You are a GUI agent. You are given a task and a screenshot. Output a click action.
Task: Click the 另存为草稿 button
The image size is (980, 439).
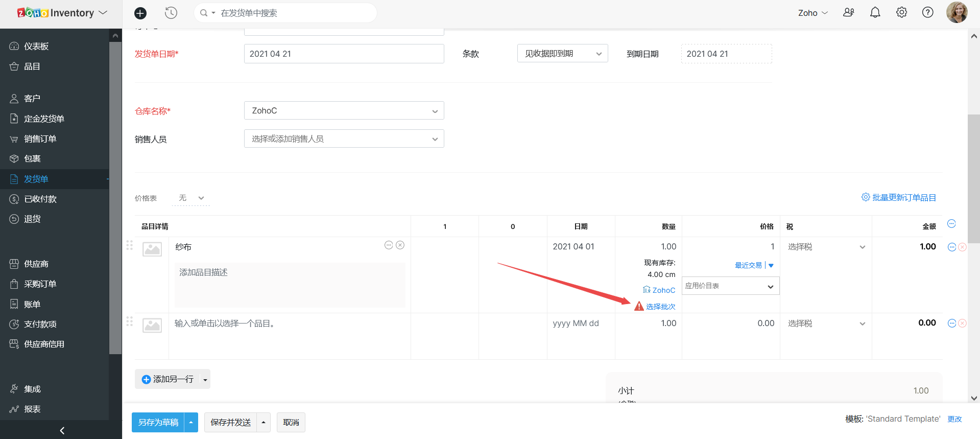pyautogui.click(x=158, y=423)
